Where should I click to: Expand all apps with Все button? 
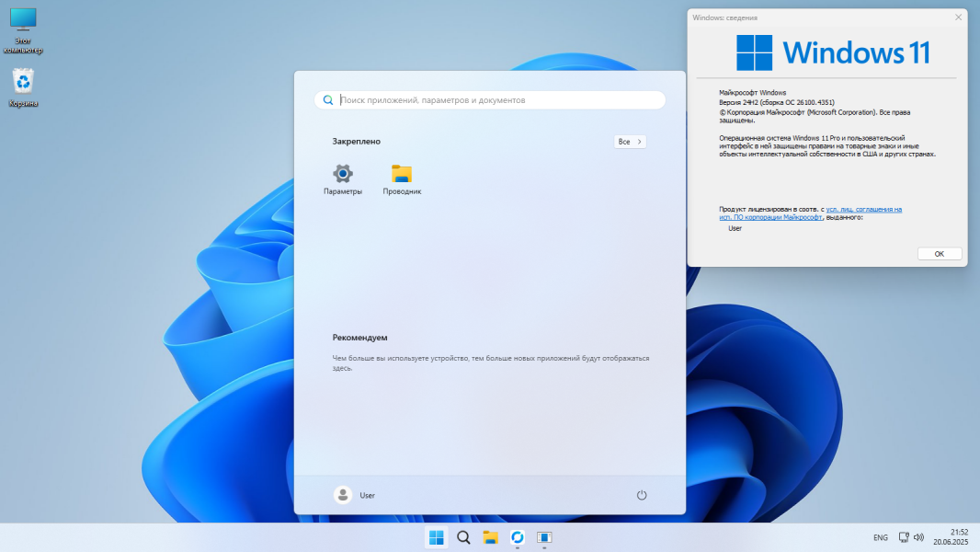(x=630, y=142)
